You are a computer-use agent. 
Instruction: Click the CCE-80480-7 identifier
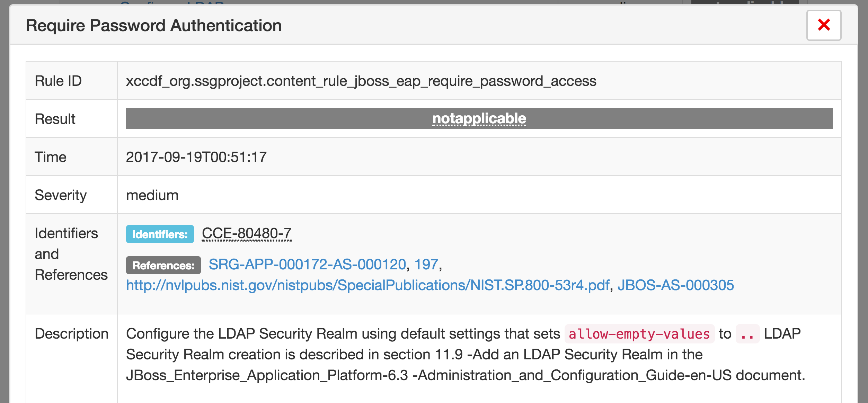247,234
